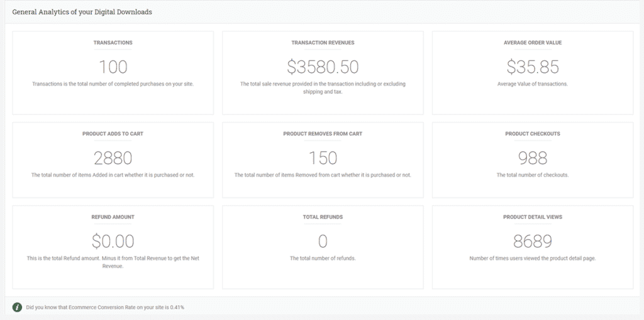Open the Product Detail Views value 8689
Viewport: 644px width, 320px height.
tap(533, 241)
